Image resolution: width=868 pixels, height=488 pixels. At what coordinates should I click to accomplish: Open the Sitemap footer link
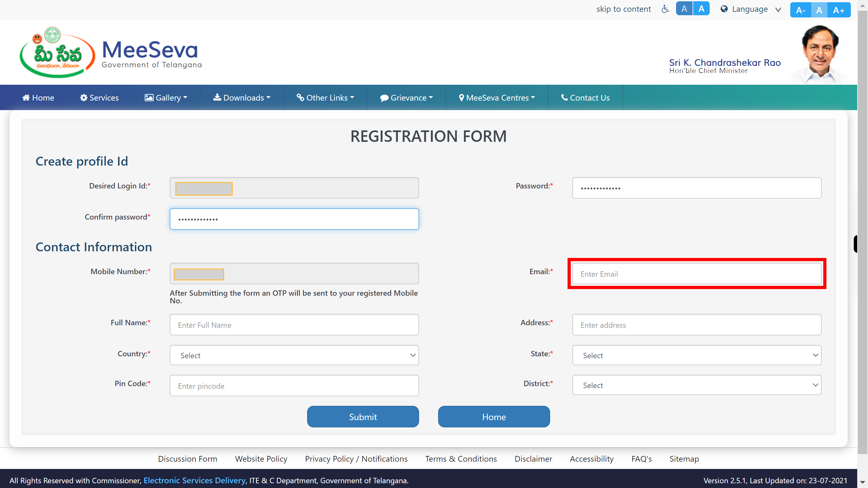684,459
